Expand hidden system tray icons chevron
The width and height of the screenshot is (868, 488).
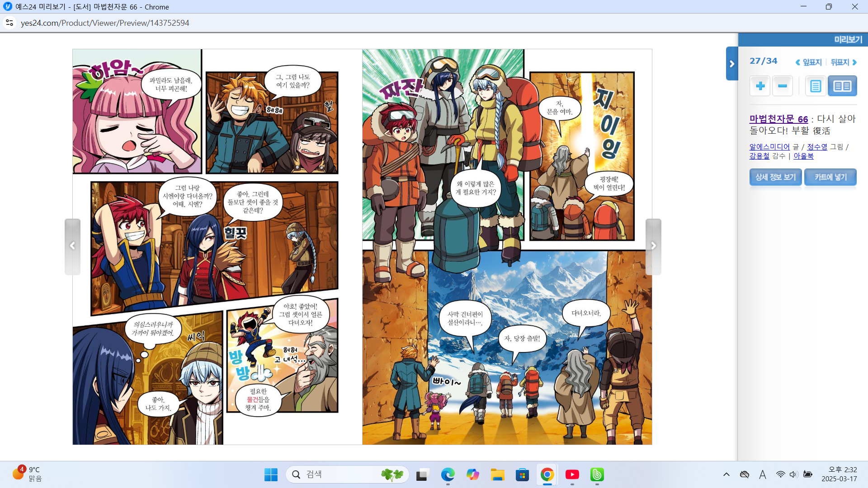point(726,474)
